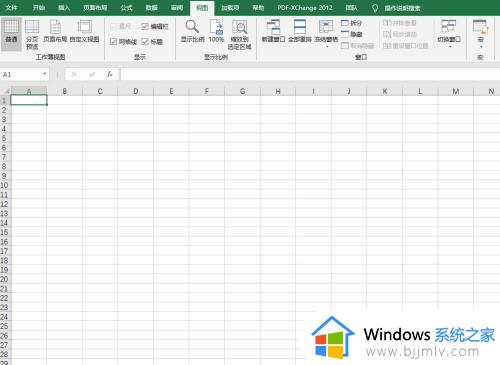The image size is (500, 365).
Task: Select column A header
Action: 29,91
